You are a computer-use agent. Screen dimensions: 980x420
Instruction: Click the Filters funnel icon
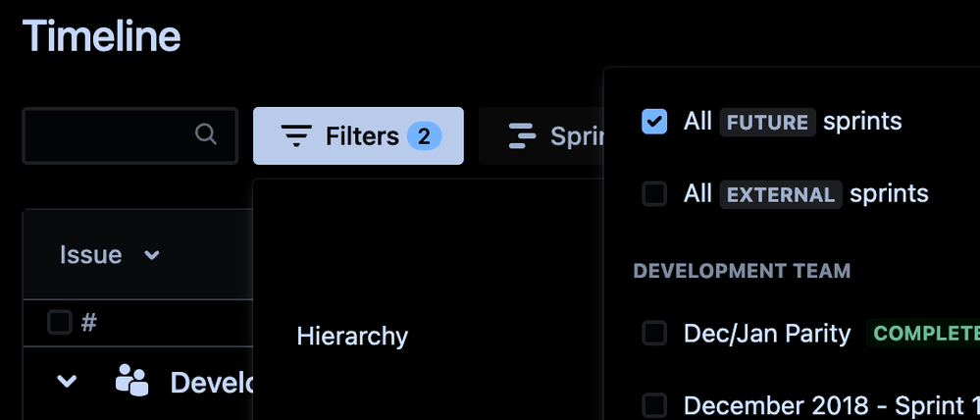[x=296, y=135]
